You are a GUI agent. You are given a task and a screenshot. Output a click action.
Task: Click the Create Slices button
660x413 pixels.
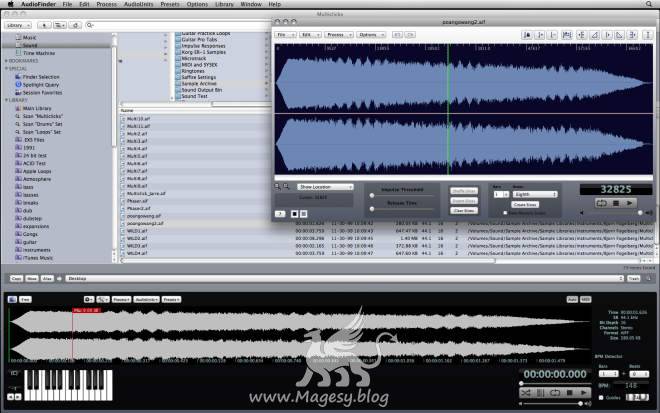pos(525,204)
